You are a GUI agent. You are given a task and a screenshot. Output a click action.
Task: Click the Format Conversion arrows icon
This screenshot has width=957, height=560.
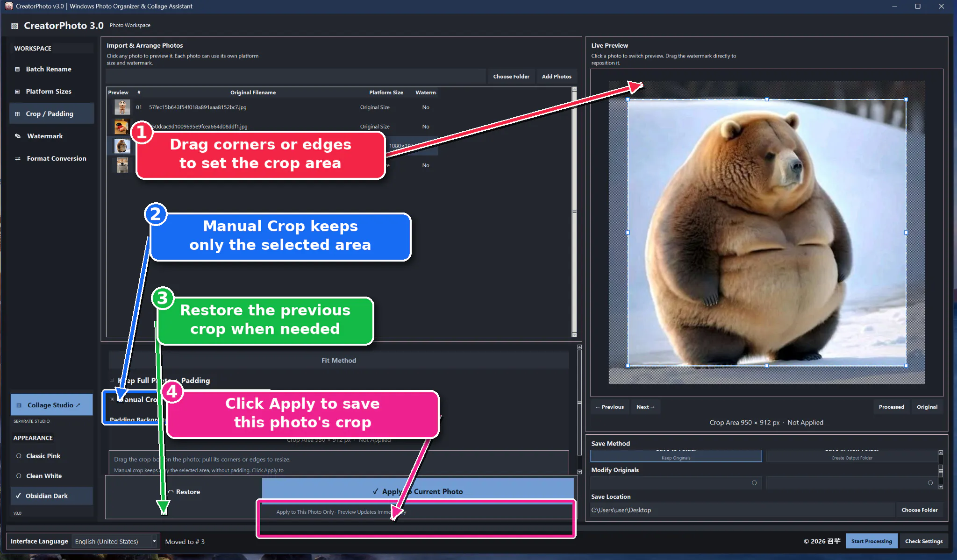point(18,159)
